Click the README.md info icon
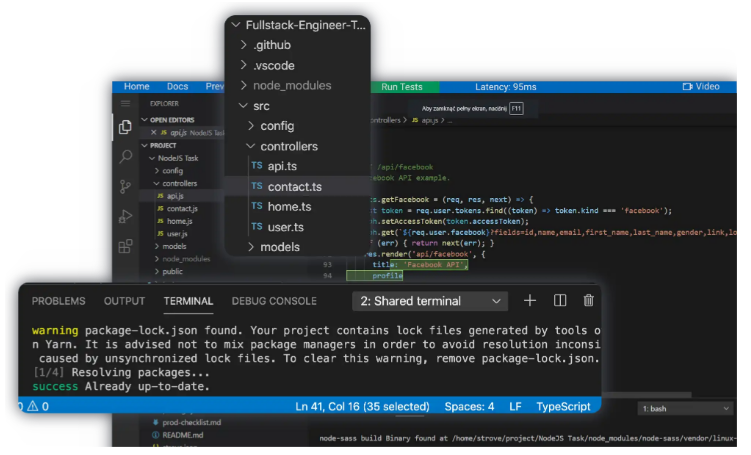This screenshot has height=455, width=751. [x=155, y=435]
